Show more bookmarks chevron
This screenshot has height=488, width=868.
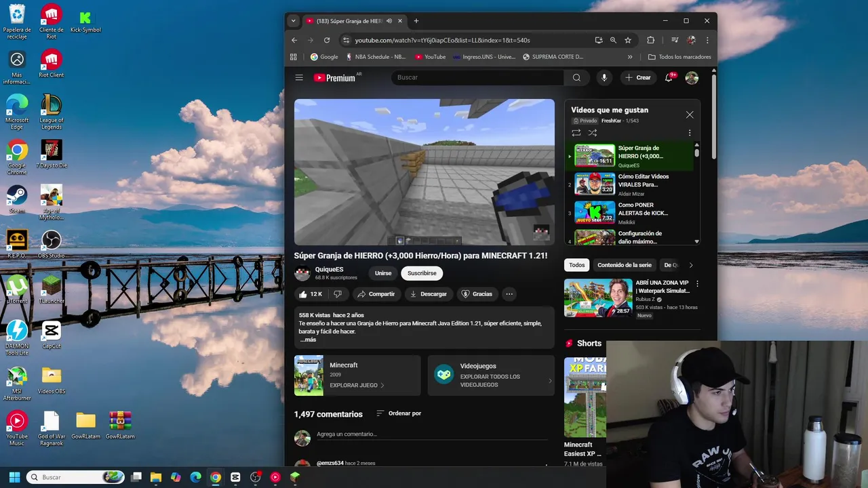click(630, 57)
